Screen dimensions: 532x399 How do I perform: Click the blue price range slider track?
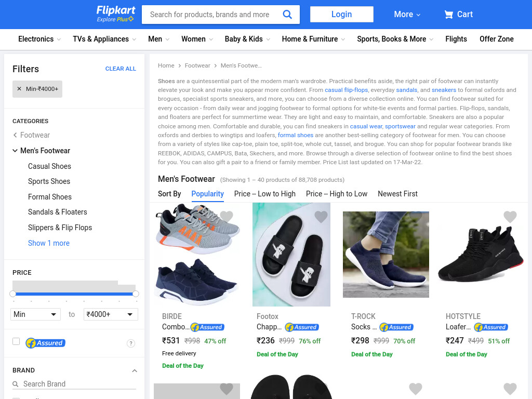(74, 294)
